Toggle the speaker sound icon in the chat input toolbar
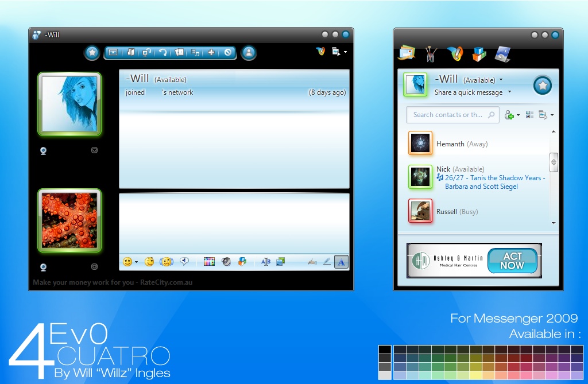 pyautogui.click(x=226, y=262)
